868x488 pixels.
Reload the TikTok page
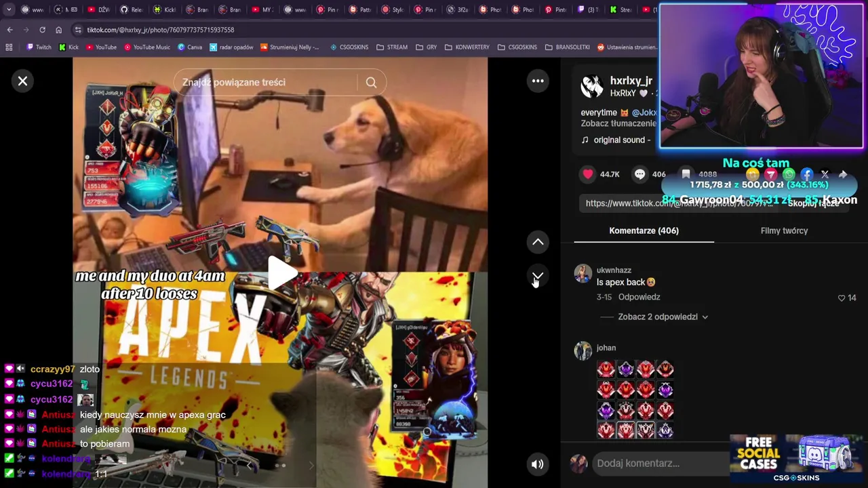(42, 30)
